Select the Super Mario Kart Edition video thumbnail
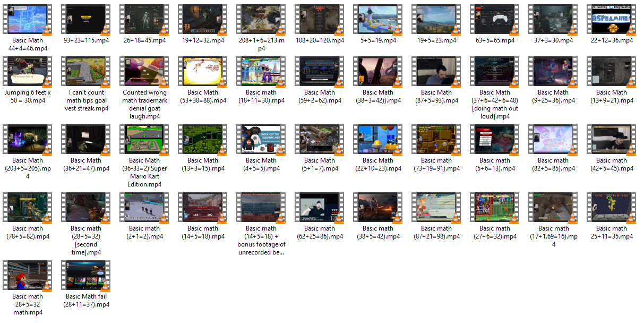644x323 pixels. pyautogui.click(x=144, y=140)
